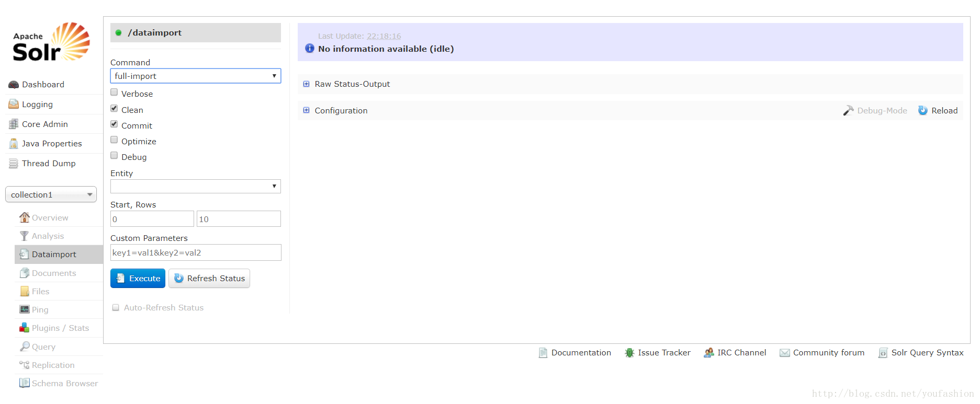Click the Ping monitor icon

pos(24,309)
